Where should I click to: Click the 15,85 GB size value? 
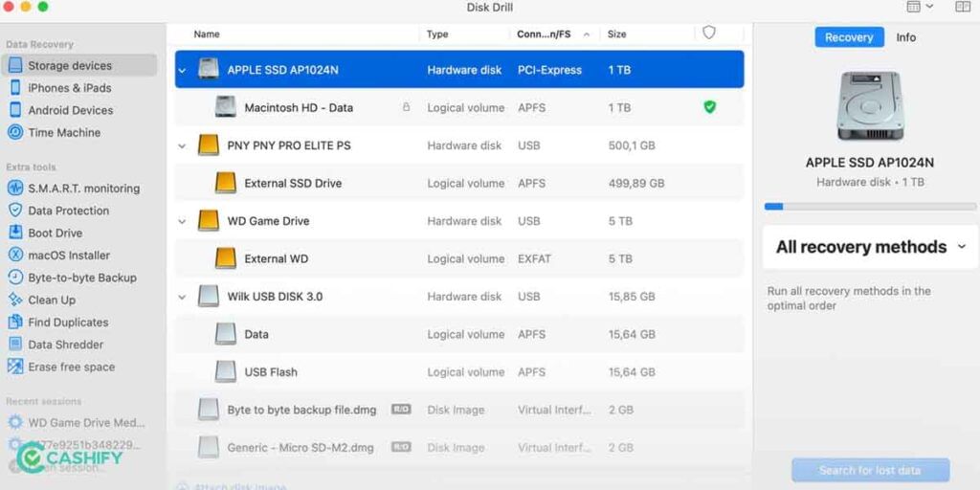[x=632, y=297]
